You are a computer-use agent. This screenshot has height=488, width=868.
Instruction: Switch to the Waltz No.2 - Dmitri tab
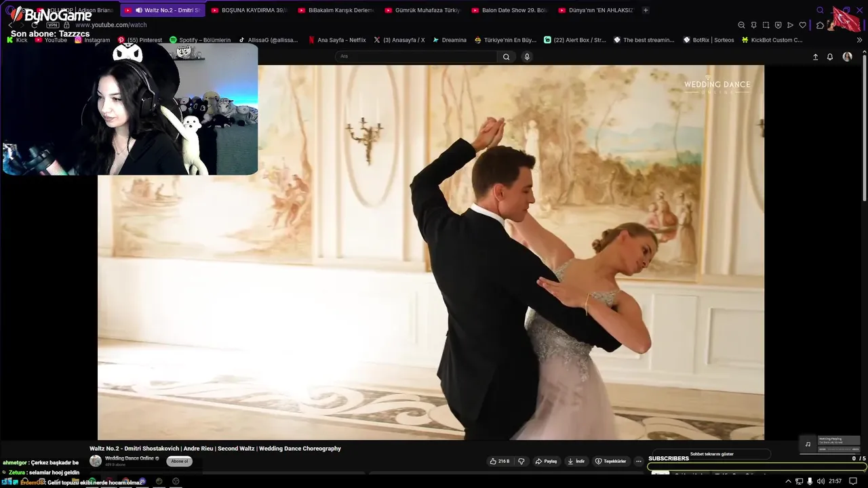(x=163, y=10)
